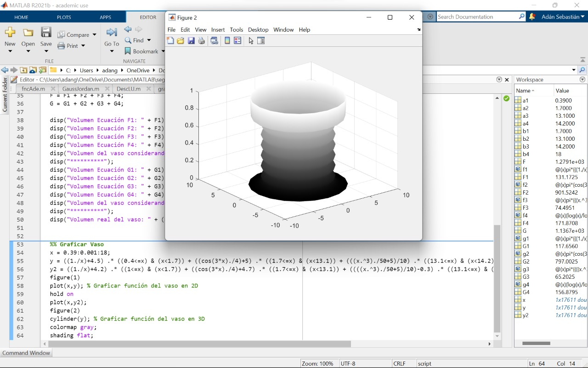Expand the Print options dropdown in the Editor
The height and width of the screenshot is (368, 588).
coord(83,46)
